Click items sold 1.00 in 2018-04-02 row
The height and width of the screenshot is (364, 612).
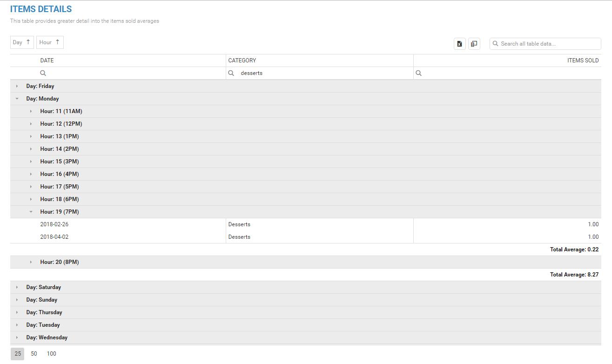(x=507, y=237)
